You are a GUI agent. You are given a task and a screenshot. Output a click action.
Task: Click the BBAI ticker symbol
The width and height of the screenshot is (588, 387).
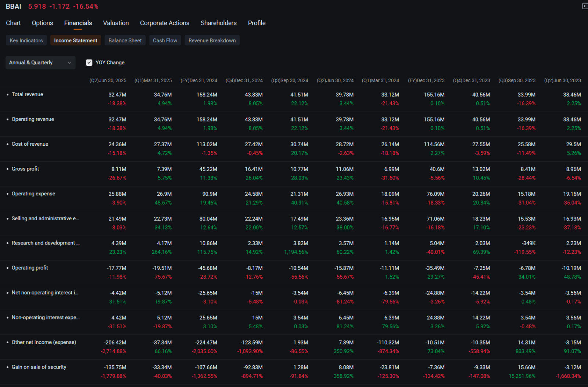click(x=14, y=7)
